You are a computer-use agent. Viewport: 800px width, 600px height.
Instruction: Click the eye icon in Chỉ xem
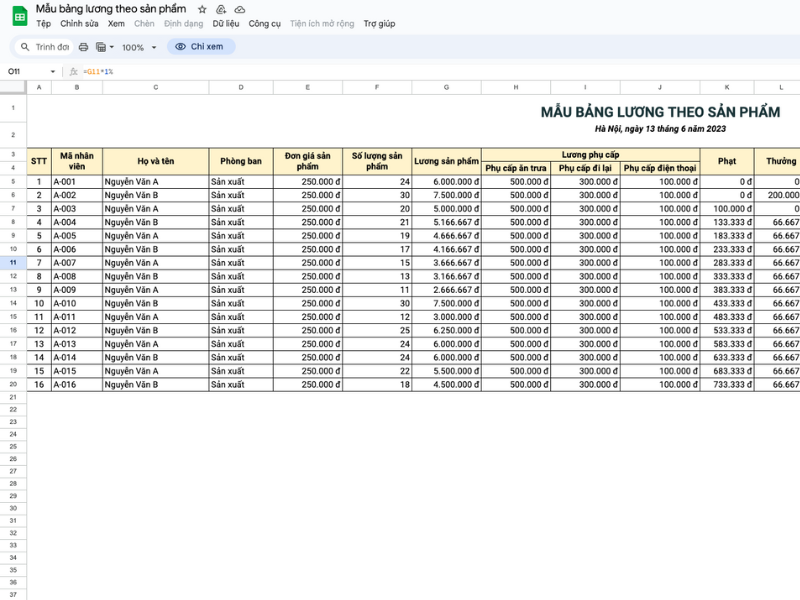tap(180, 47)
